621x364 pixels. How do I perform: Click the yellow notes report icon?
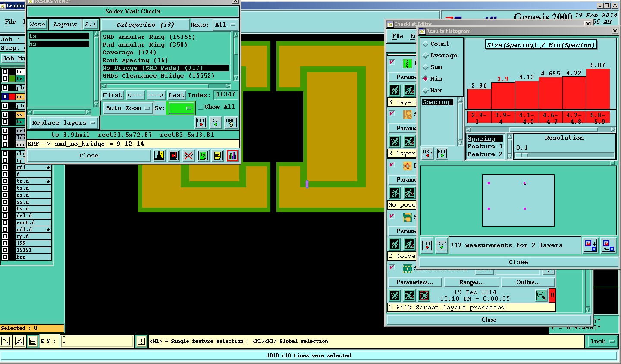[x=218, y=156]
